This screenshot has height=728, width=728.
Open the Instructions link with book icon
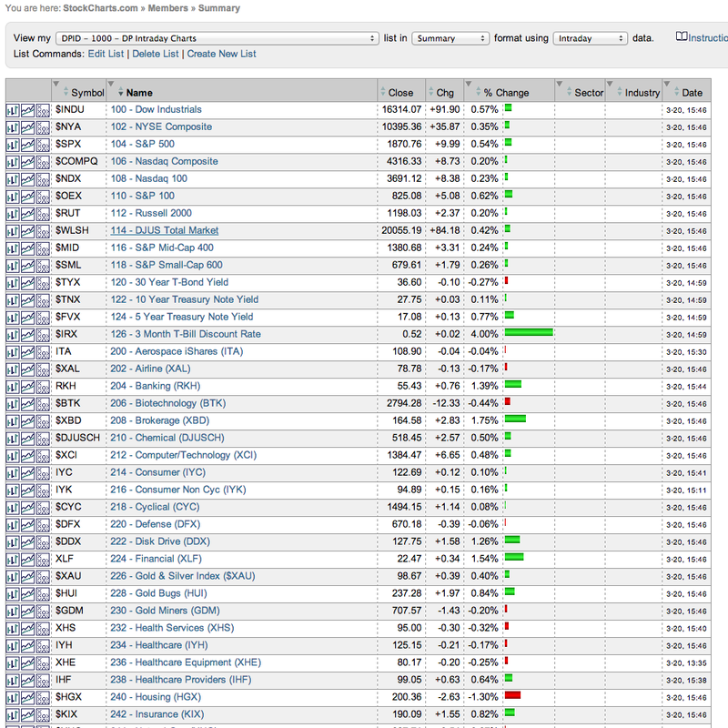(702, 38)
